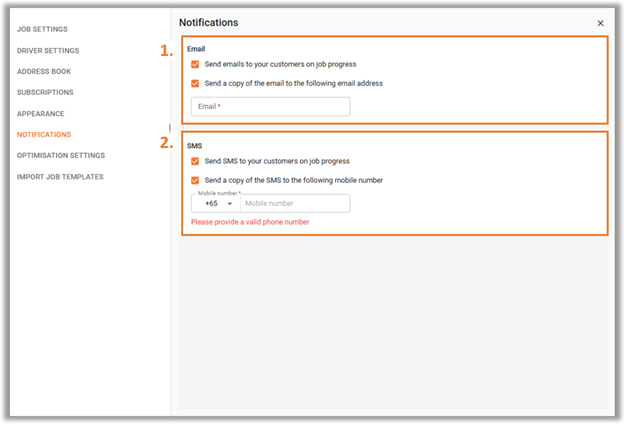The image size is (624, 424).
Task: Close the Notifications dialog with the X
Action: [600, 23]
